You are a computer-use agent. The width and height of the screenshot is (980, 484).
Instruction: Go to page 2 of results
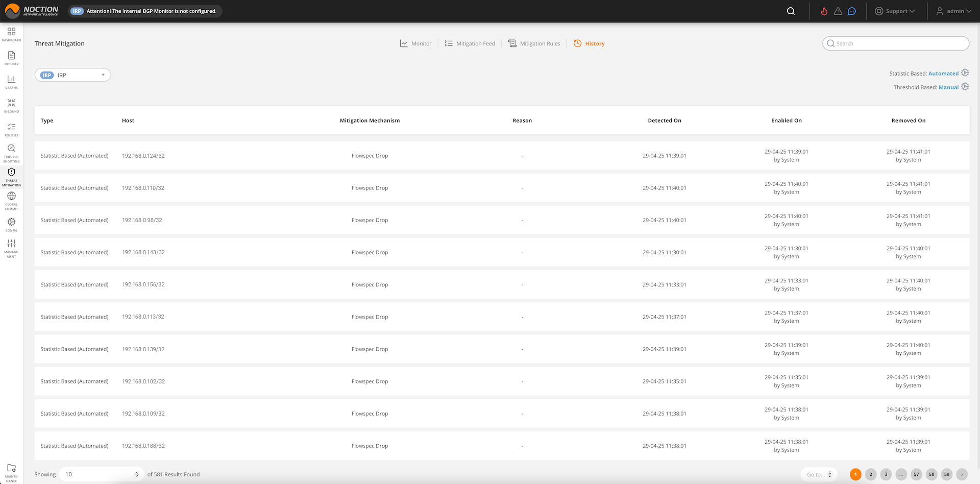click(x=871, y=474)
